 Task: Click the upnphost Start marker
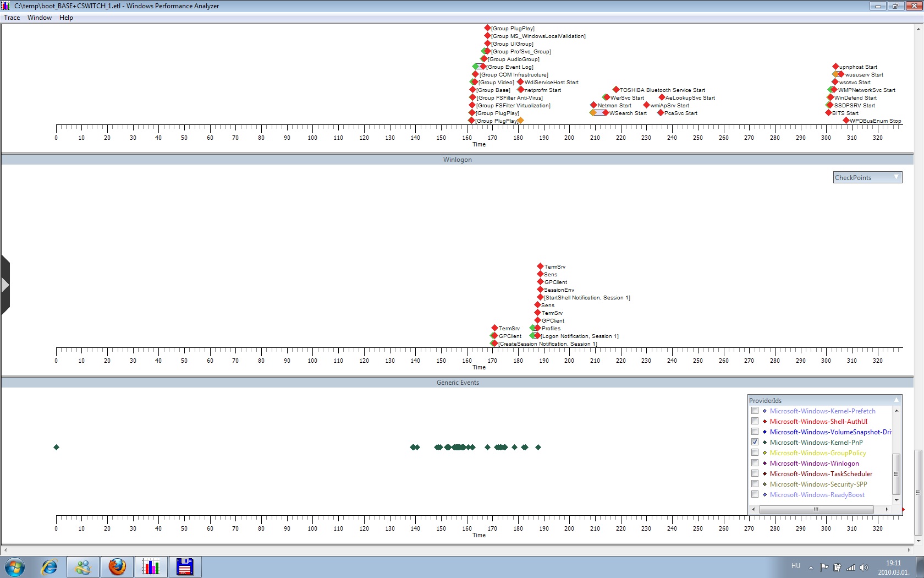[x=835, y=67]
